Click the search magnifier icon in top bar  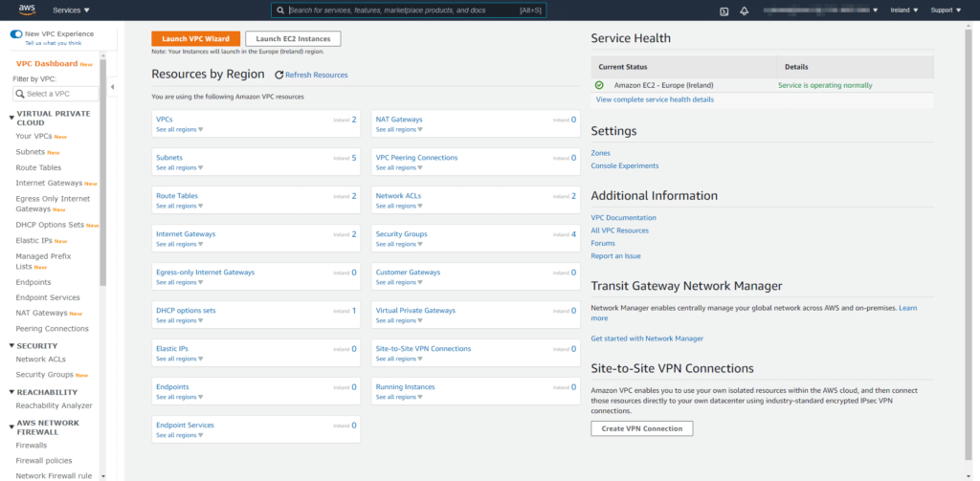tap(279, 11)
